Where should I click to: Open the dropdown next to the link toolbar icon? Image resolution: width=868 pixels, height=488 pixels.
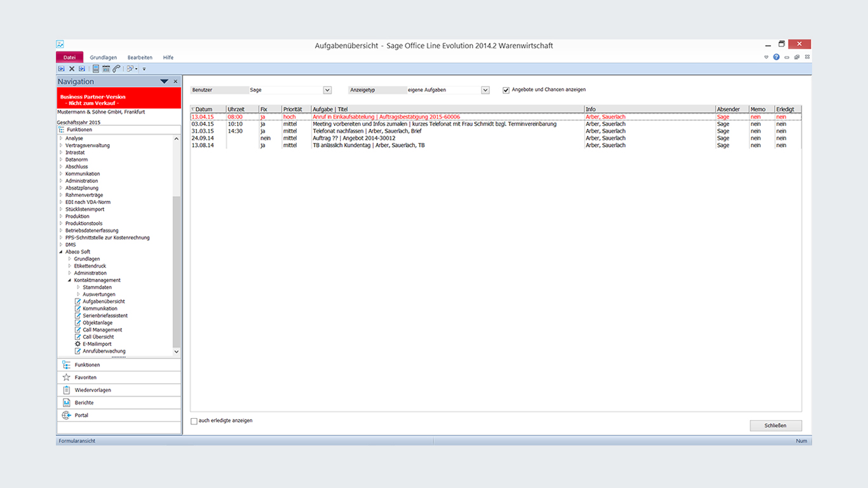coord(137,69)
